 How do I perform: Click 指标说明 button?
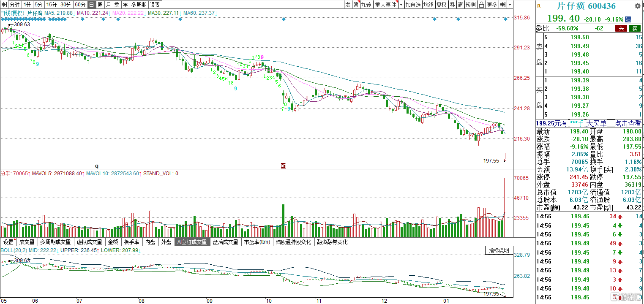pyautogui.click(x=499, y=251)
